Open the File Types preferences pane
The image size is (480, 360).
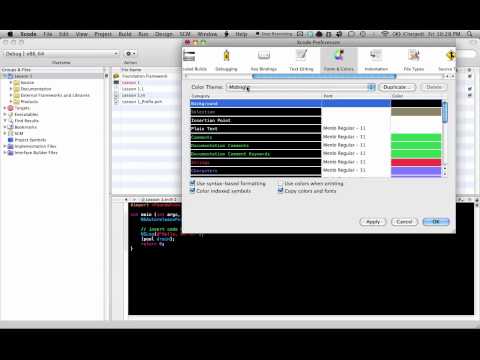click(414, 60)
